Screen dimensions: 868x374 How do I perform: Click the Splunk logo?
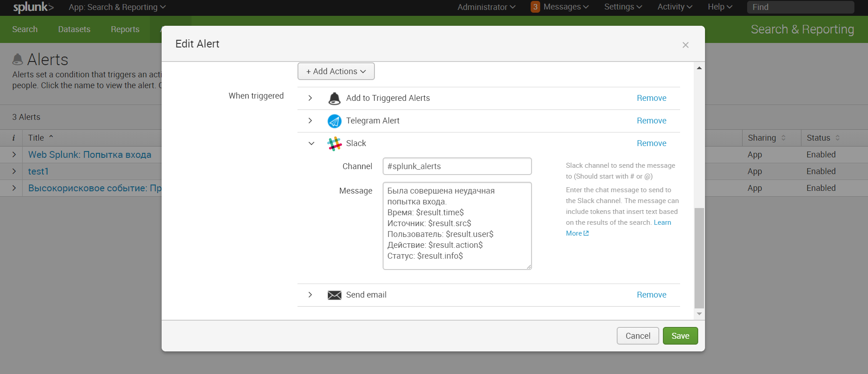(34, 7)
